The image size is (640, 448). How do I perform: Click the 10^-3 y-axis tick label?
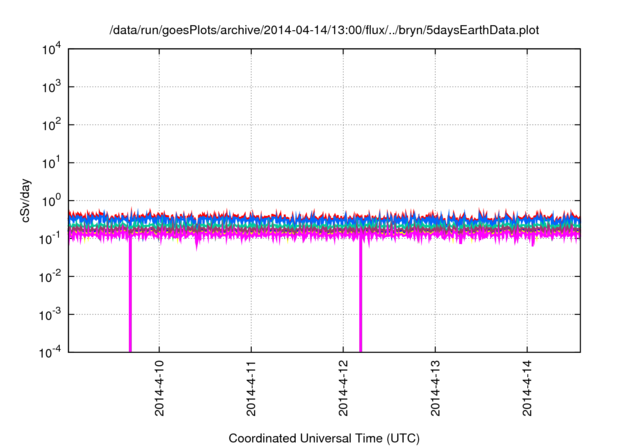click(51, 315)
